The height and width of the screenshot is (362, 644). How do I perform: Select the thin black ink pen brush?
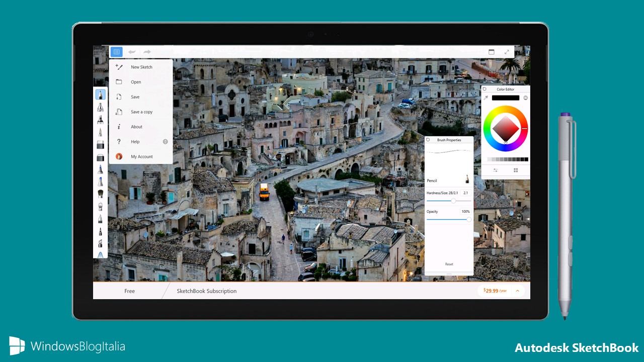coord(101,231)
